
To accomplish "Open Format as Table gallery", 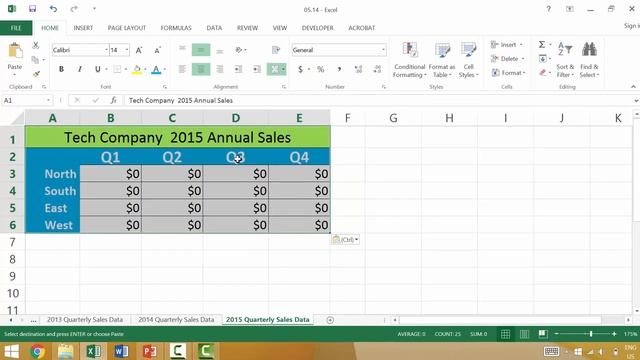I will (x=442, y=60).
